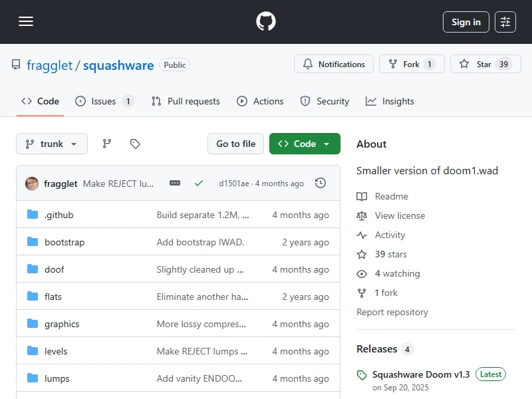Click the GitHub logo in header

pos(266,22)
